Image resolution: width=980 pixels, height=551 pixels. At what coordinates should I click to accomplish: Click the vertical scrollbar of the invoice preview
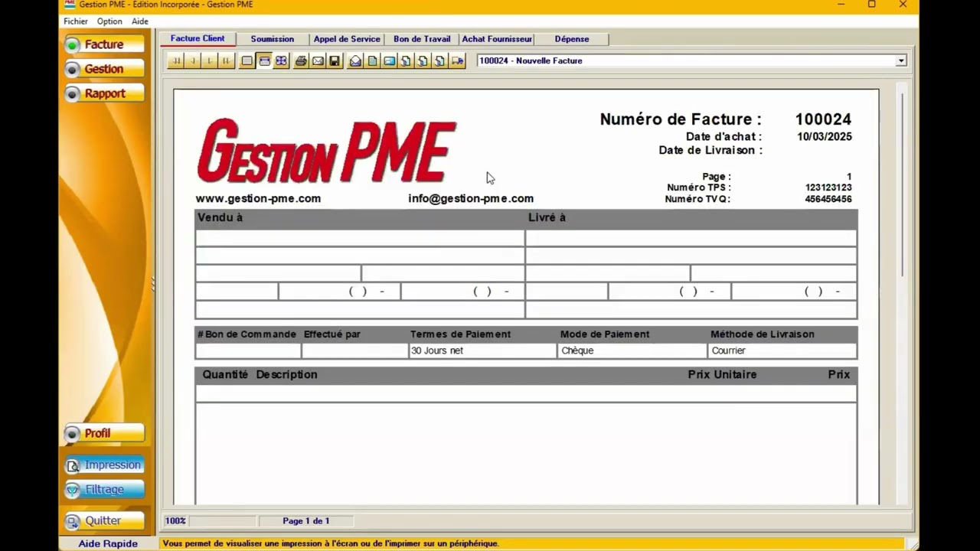(903, 184)
